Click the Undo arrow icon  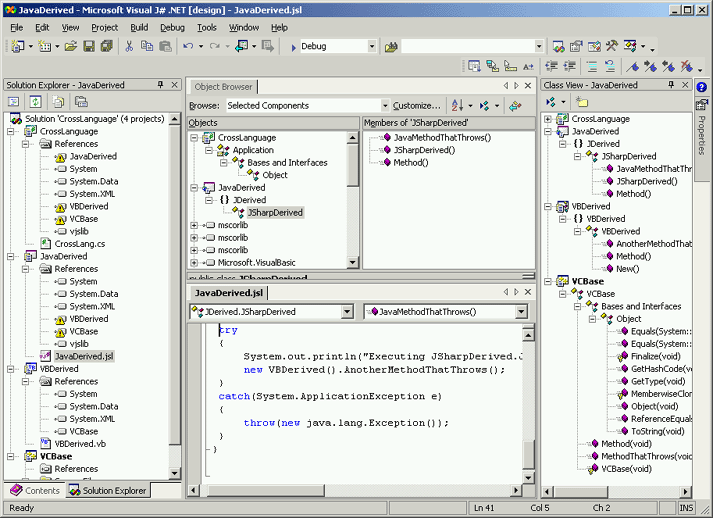pyautogui.click(x=188, y=46)
